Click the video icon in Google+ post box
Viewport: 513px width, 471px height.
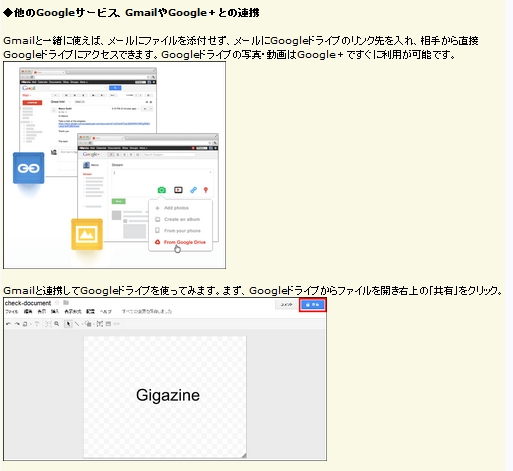178,190
